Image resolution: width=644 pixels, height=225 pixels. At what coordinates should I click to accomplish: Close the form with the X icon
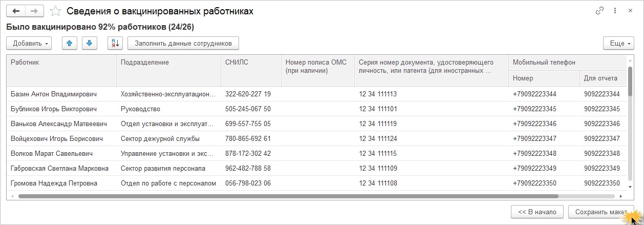[x=630, y=11]
